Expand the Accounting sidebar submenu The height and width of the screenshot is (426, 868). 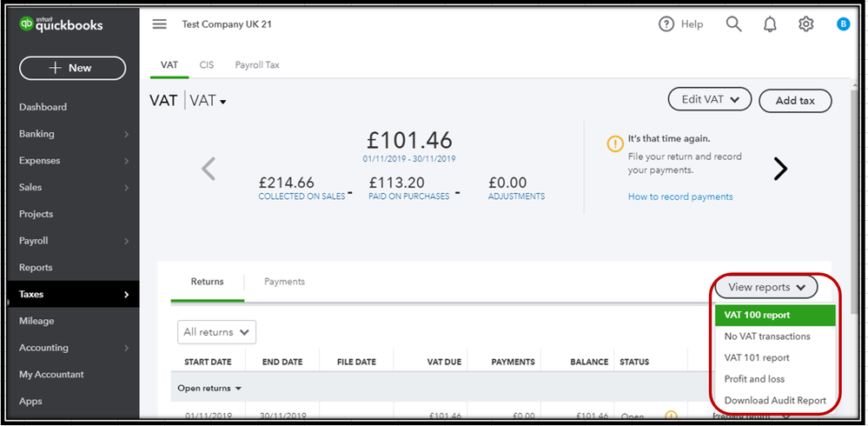[126, 348]
